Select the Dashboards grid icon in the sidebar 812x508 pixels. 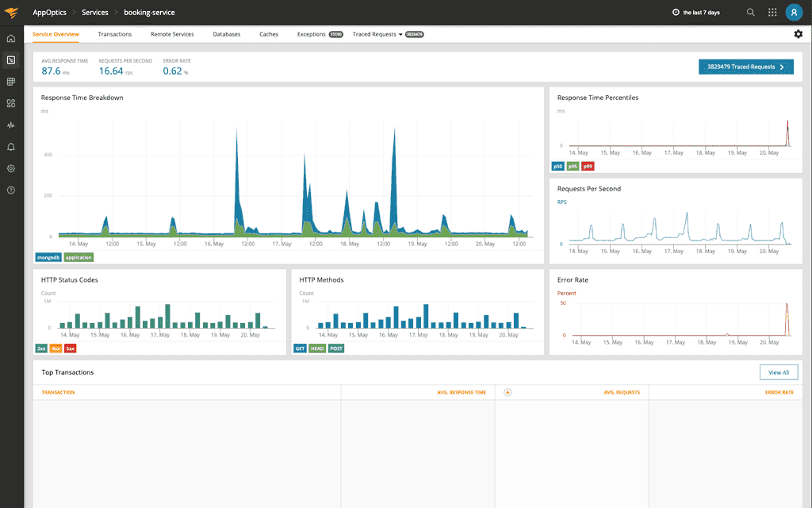pyautogui.click(x=10, y=81)
